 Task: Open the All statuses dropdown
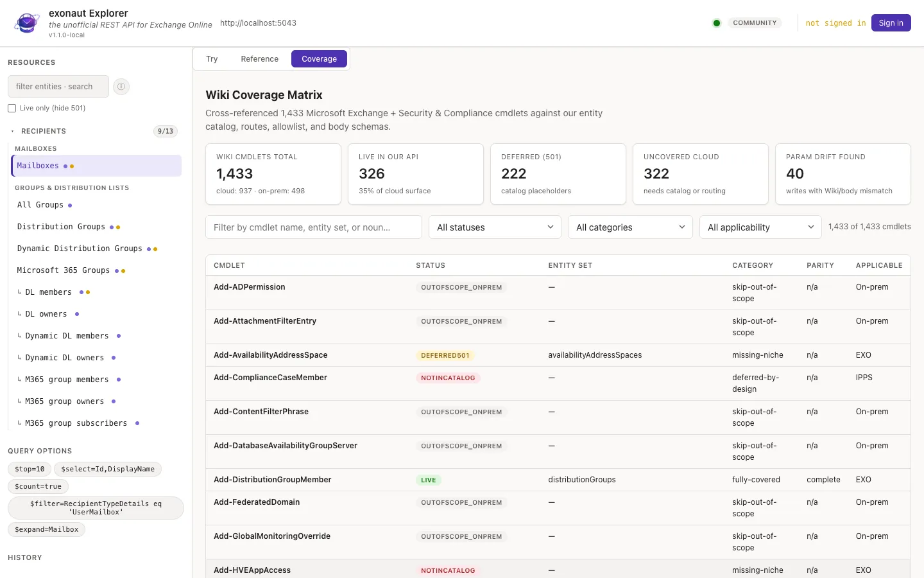[495, 227]
